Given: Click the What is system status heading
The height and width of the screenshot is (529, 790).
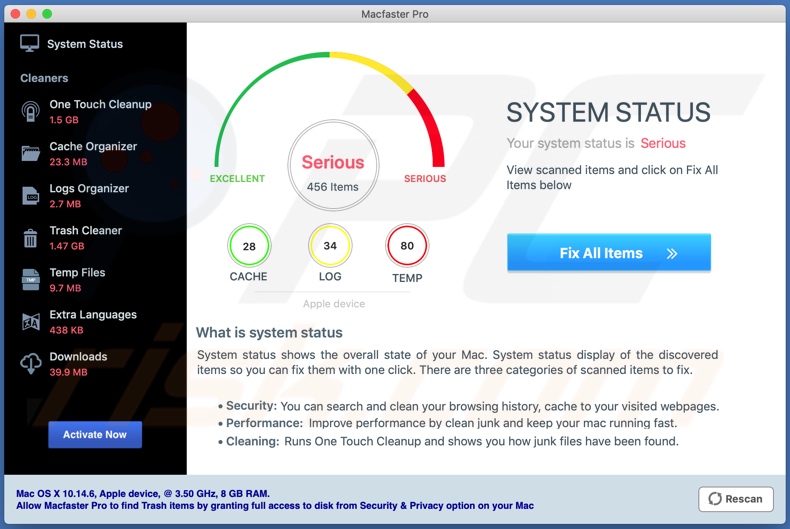Looking at the screenshot, I should pyautogui.click(x=269, y=333).
